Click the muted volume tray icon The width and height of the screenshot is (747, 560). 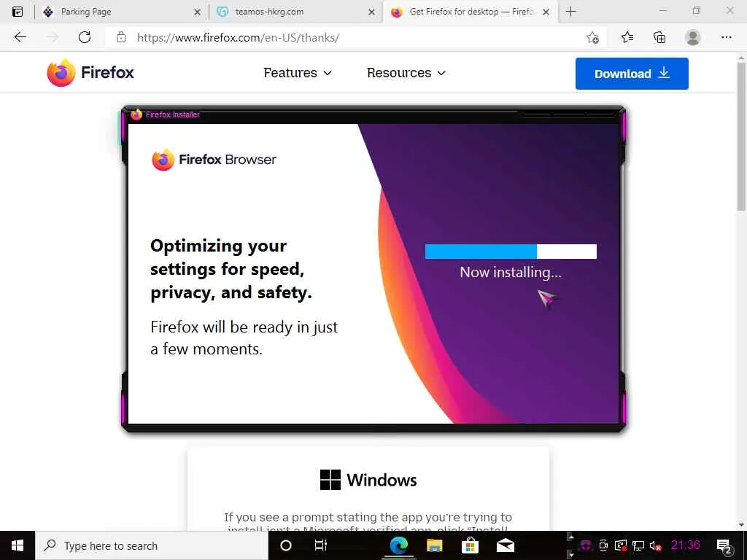tap(656, 545)
